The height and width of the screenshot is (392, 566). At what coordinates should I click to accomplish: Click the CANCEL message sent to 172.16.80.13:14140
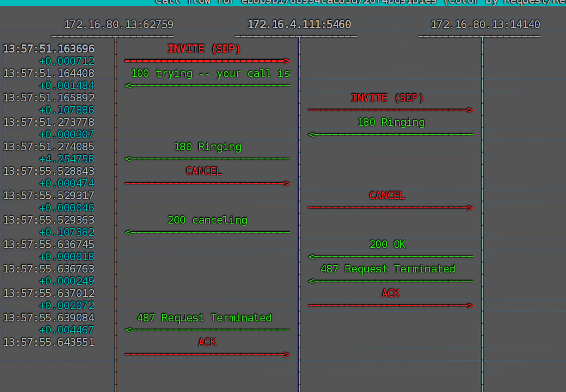(x=387, y=196)
